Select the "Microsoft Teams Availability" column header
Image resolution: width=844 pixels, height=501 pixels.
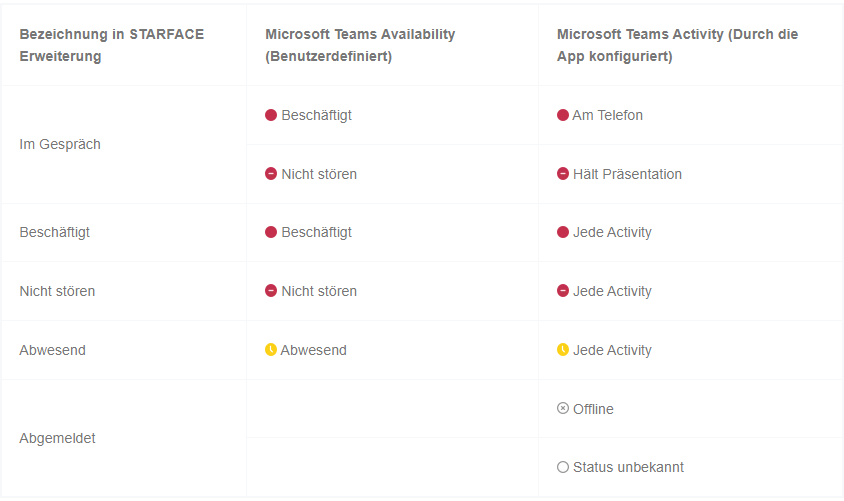(360, 45)
